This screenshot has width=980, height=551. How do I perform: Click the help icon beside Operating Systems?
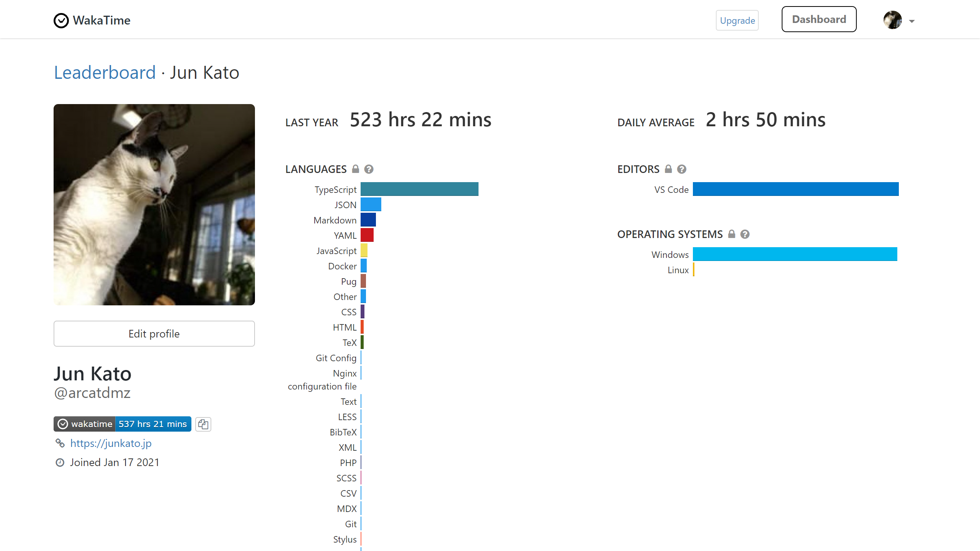(x=745, y=234)
